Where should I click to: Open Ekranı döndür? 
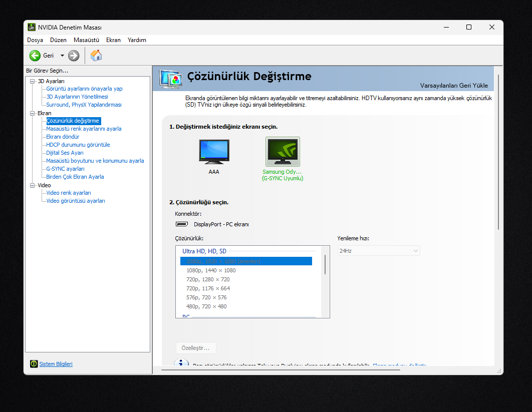[63, 137]
